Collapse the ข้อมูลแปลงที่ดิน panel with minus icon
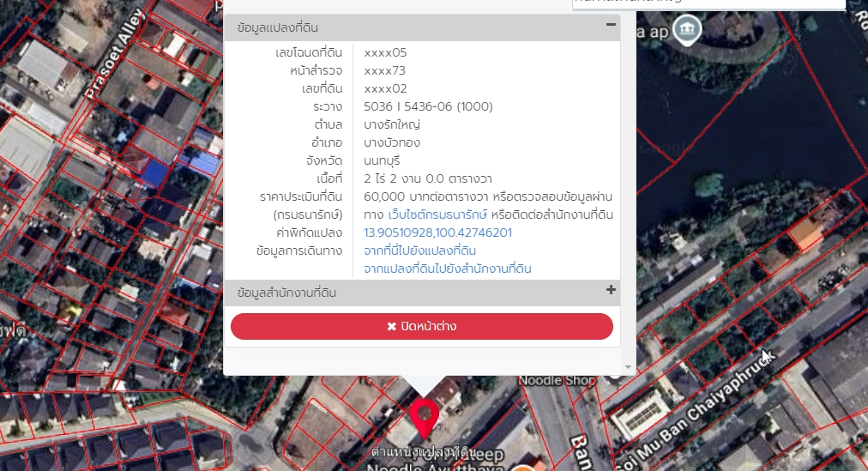The height and width of the screenshot is (471, 868). click(x=611, y=25)
